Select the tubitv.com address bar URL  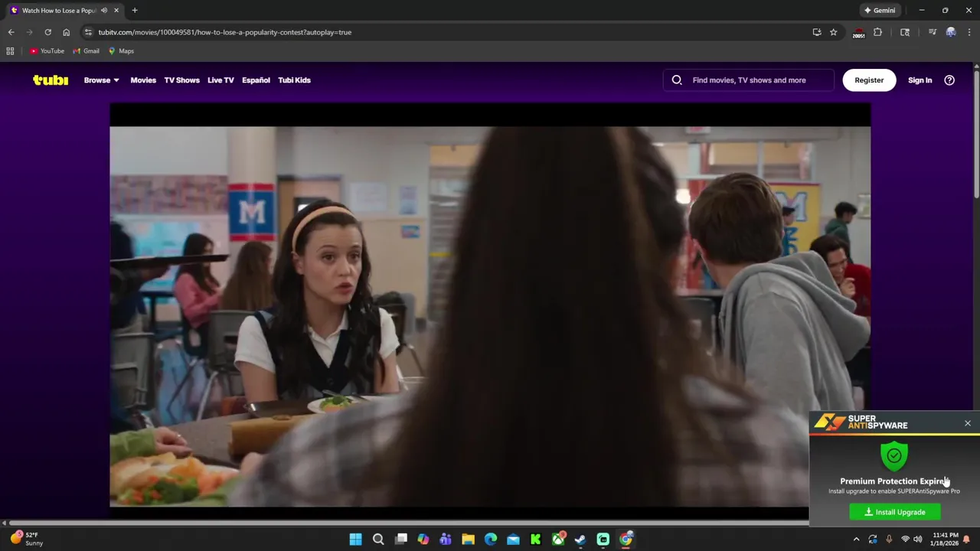224,32
